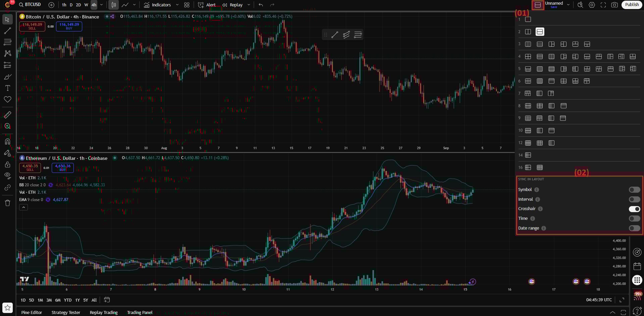644x316 pixels.
Task: Open quick search icon in top bar
Action: click(580, 5)
